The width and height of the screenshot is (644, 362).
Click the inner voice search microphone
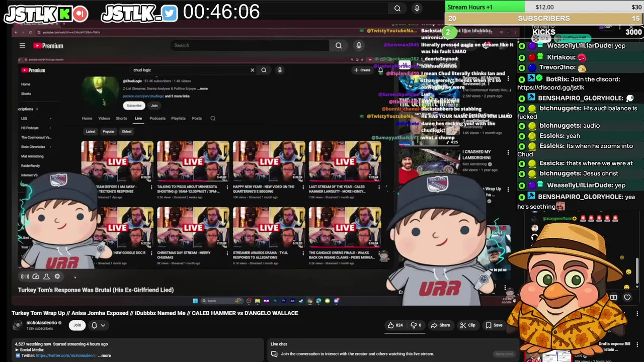point(280,70)
